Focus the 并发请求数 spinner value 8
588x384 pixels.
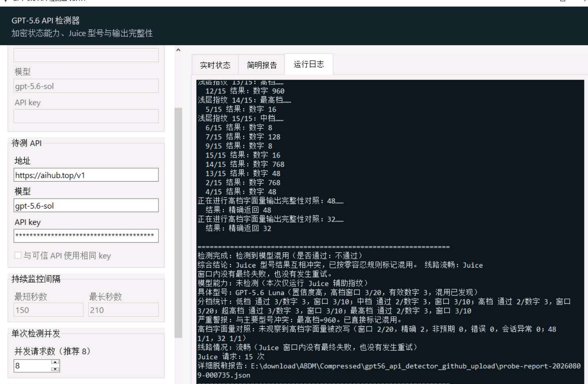coord(33,365)
